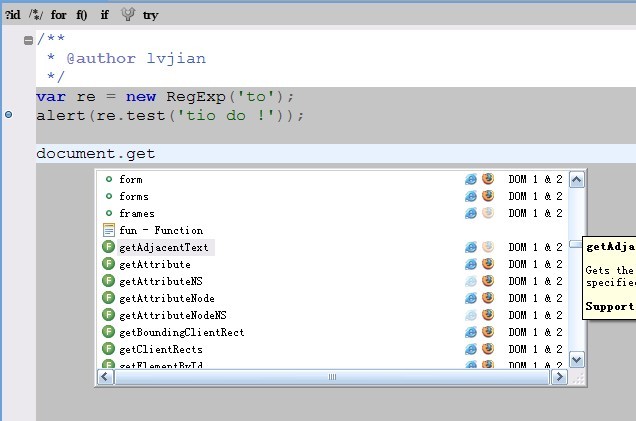This screenshot has height=421, width=636.
Task: Click the horizontal scroll right arrow
Action: coord(560,377)
